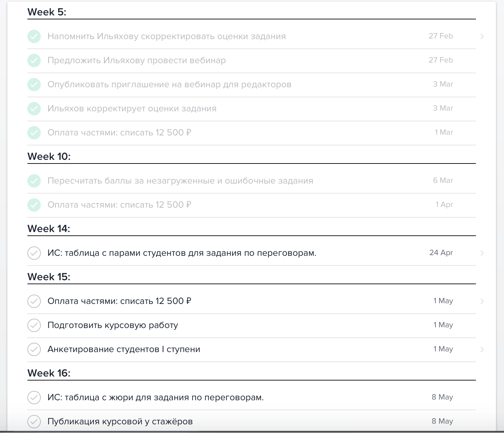Uncheck completed 'Опубликовать приглашение на вебинар' checkmark
This screenshot has width=504, height=433.
point(34,85)
